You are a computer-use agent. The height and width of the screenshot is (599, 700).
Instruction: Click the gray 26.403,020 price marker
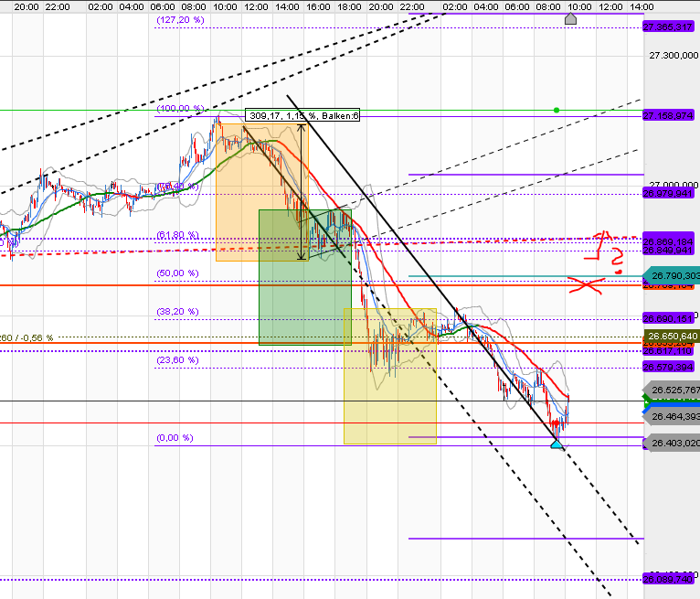tap(672, 443)
